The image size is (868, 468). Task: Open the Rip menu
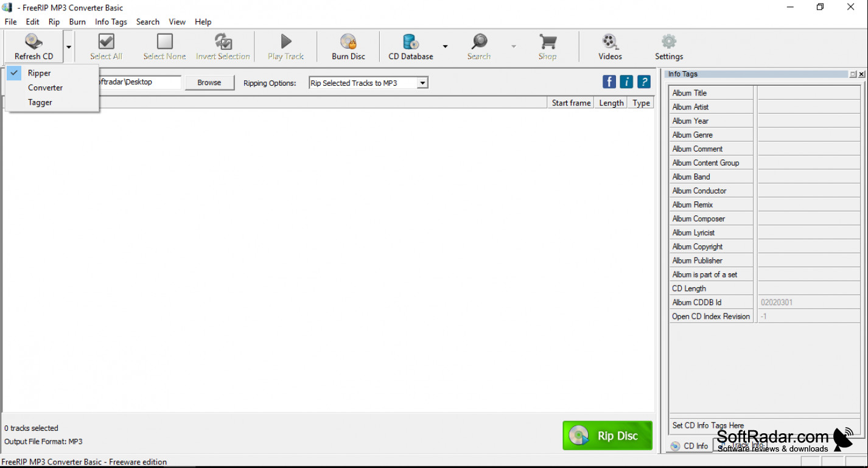(54, 22)
